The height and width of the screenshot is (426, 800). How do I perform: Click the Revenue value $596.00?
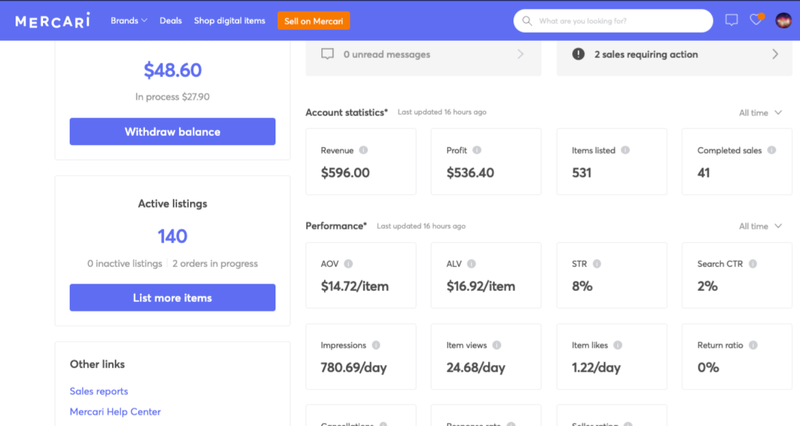tap(345, 173)
